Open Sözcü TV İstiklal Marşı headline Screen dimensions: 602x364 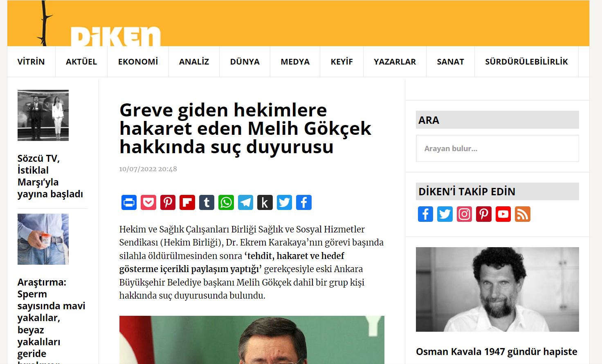tap(50, 176)
